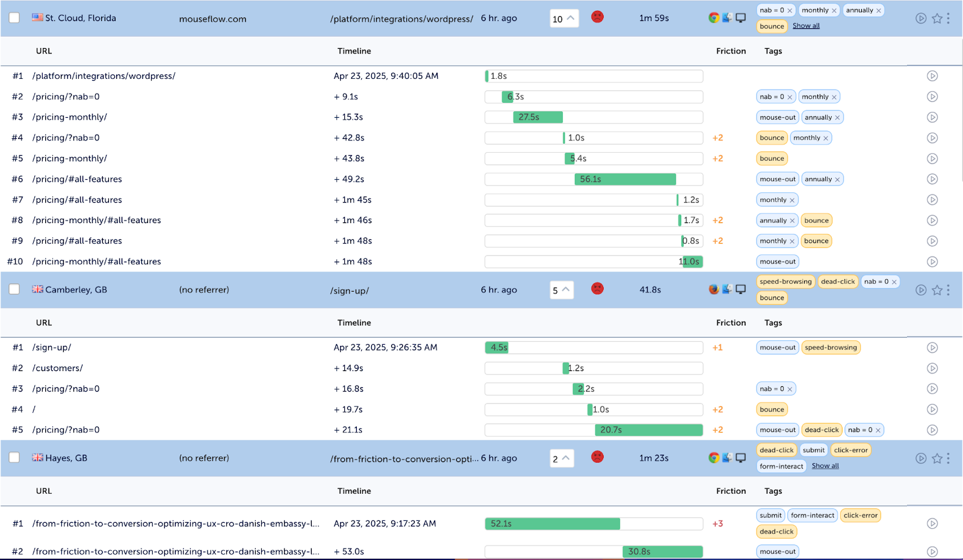963x560 pixels.
Task: Star the St. Cloud, Florida session
Action: (937, 19)
